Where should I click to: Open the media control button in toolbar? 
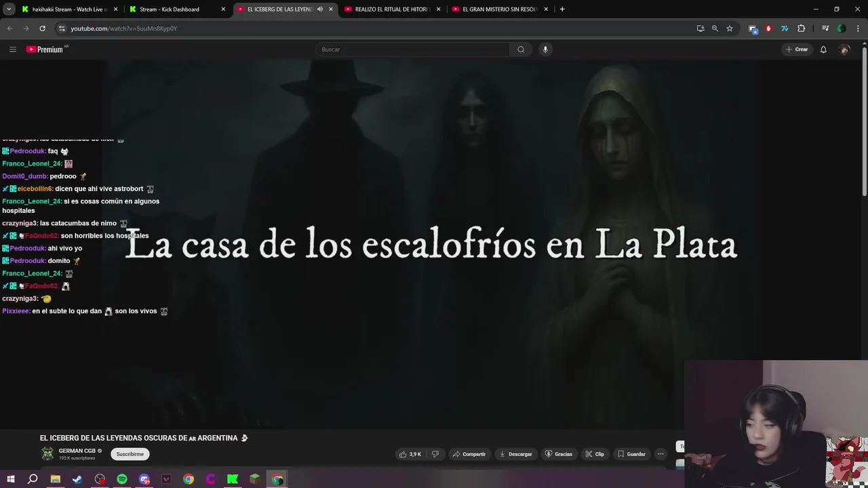(x=825, y=28)
